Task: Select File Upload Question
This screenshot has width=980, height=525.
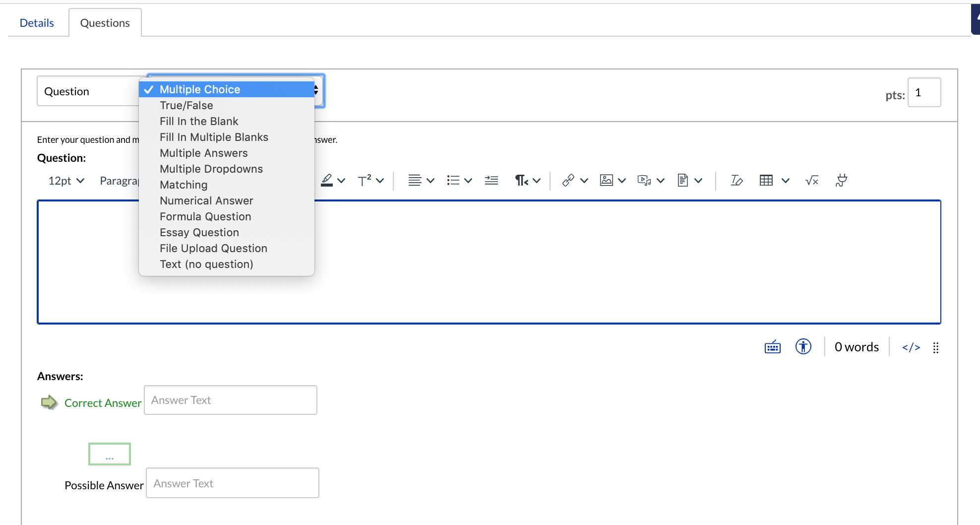Action: [227, 248]
